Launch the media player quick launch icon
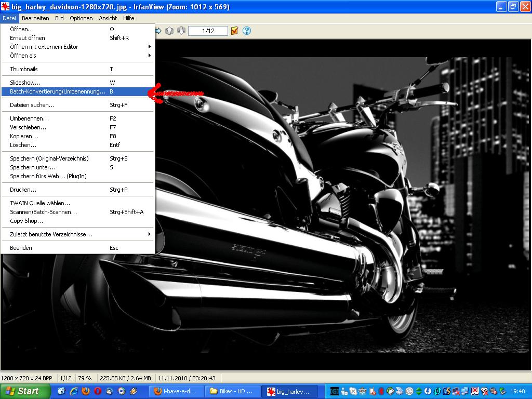The width and height of the screenshot is (532, 399). click(x=122, y=391)
